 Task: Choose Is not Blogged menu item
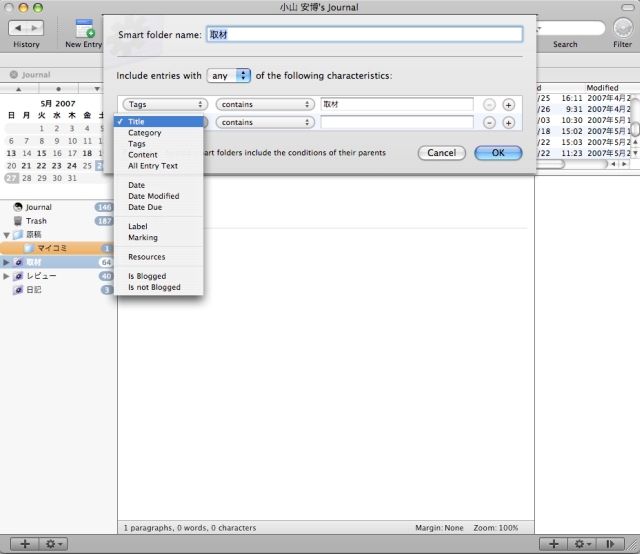click(159, 287)
